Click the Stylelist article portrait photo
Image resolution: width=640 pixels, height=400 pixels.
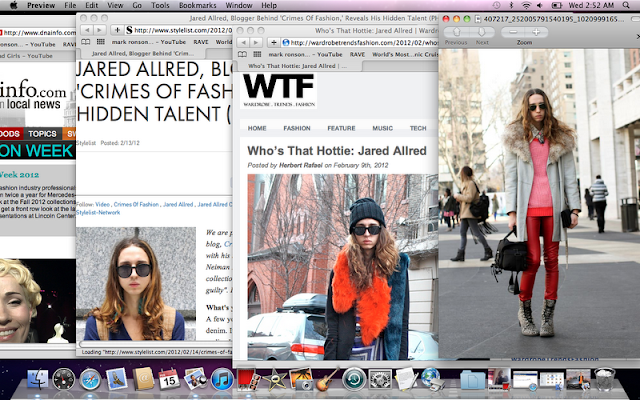tap(136, 284)
